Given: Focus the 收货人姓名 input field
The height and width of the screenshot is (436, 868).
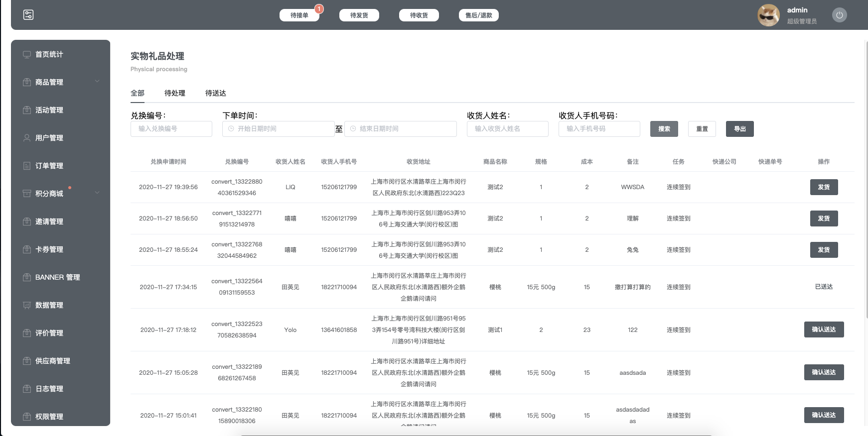Looking at the screenshot, I should coord(508,129).
